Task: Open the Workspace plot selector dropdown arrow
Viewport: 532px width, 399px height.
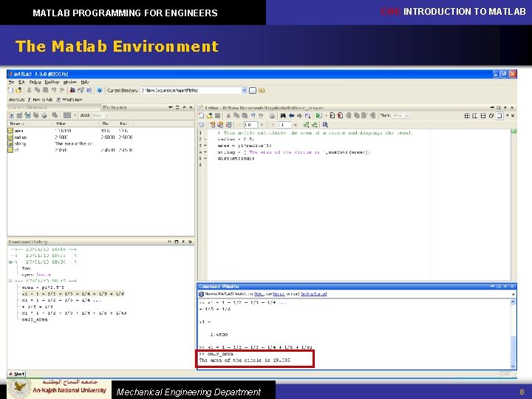Action: [75, 115]
